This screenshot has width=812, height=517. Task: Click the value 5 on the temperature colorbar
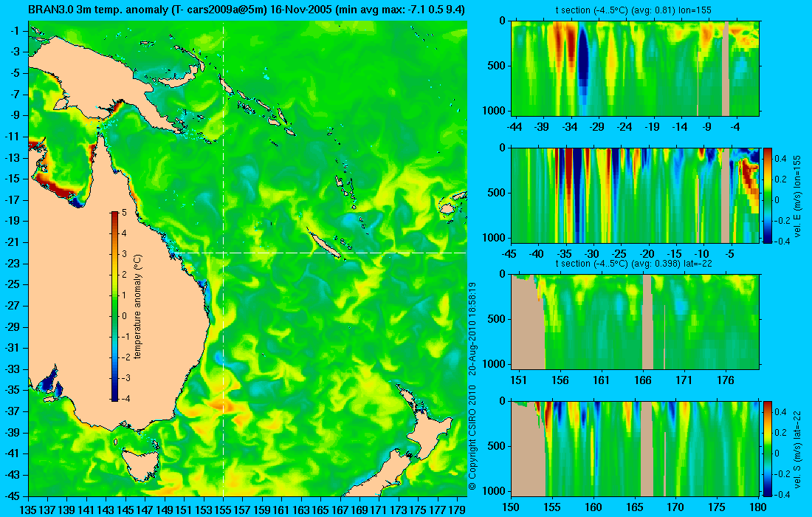point(124,213)
